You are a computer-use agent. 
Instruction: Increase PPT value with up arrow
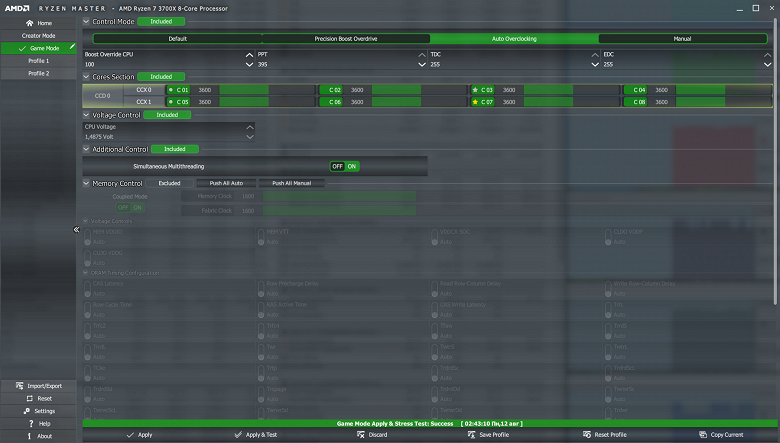tap(422, 55)
